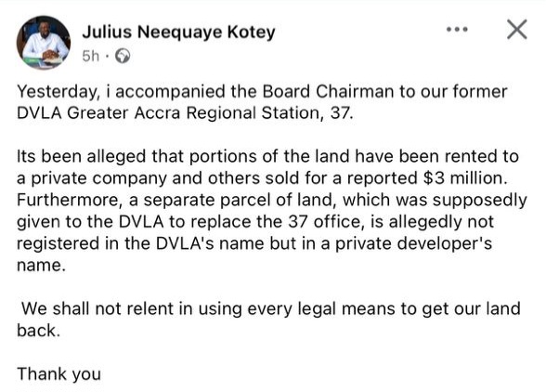Select the 'DVLA Greater Accra Regional Station, 37' line

[186, 113]
